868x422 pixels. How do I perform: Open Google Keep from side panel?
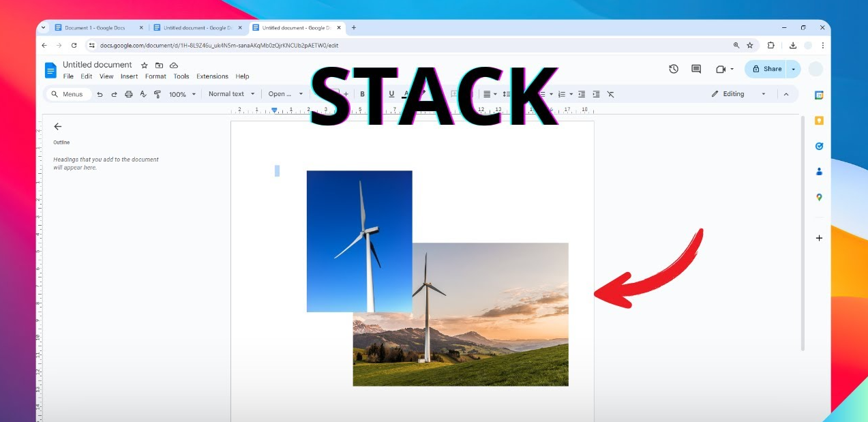pos(819,121)
